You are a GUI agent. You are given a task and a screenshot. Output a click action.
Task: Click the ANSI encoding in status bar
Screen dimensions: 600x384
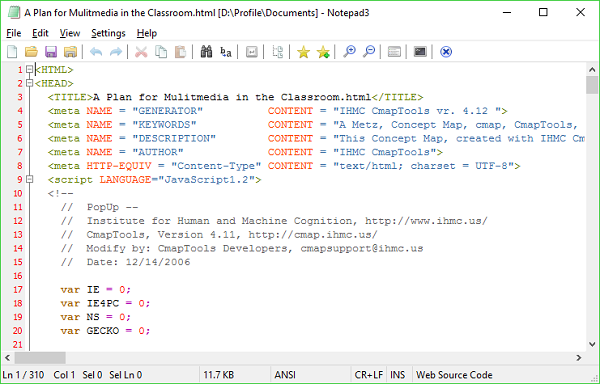tap(285, 375)
